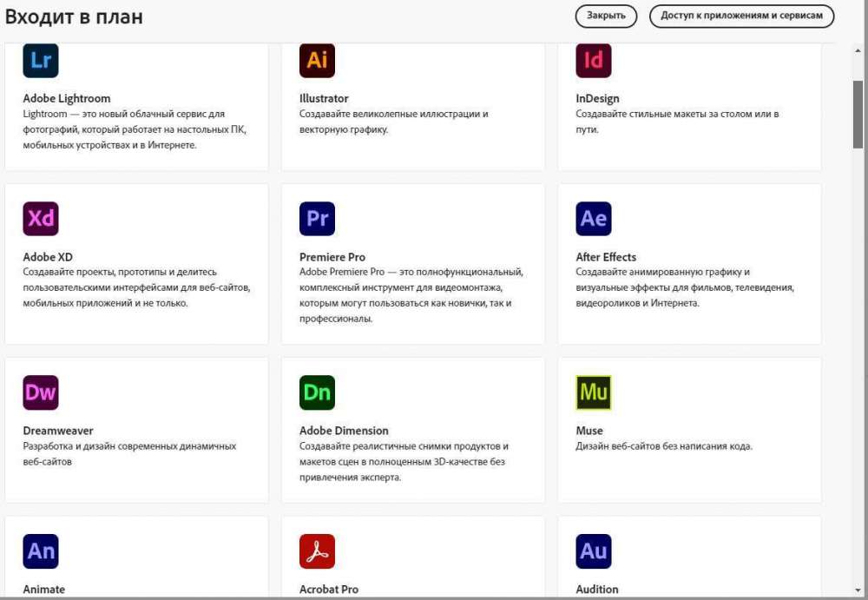Click the Animate An icon
Screen dimensions: 868x600
40,551
